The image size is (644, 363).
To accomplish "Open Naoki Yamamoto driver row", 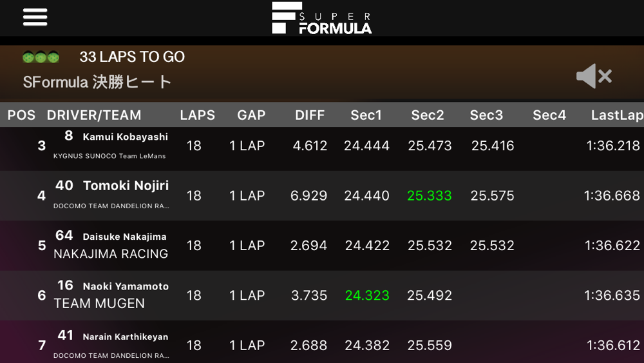I will pos(322,295).
